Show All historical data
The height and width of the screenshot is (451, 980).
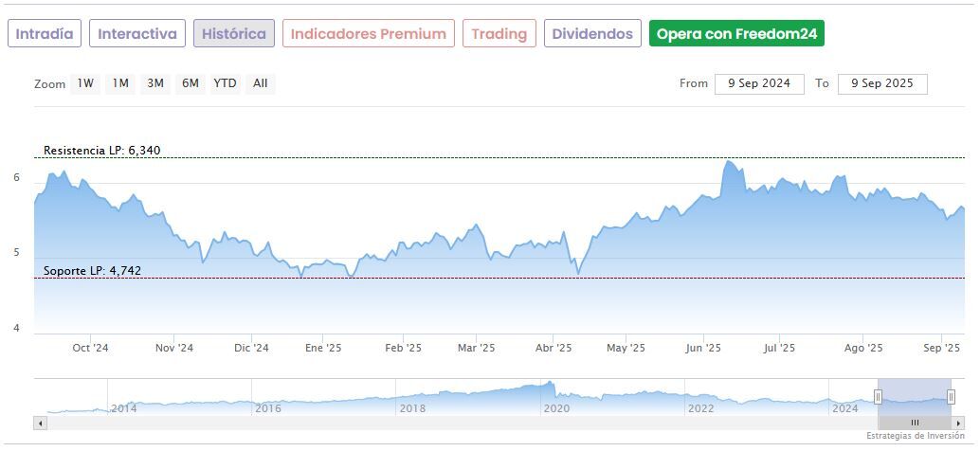coord(261,83)
